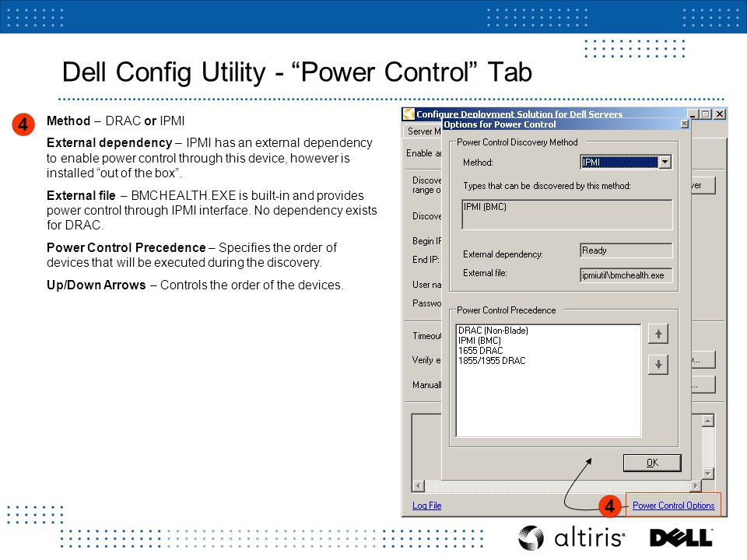Select 1855/1955 DRAC in the precedence list

pos(492,360)
